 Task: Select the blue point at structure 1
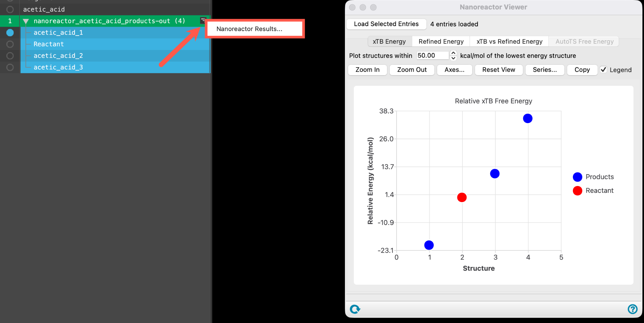point(429,245)
